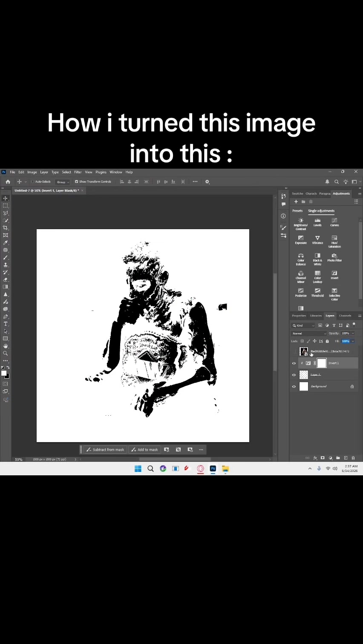Activate the Zoom tool

pyautogui.click(x=6, y=354)
